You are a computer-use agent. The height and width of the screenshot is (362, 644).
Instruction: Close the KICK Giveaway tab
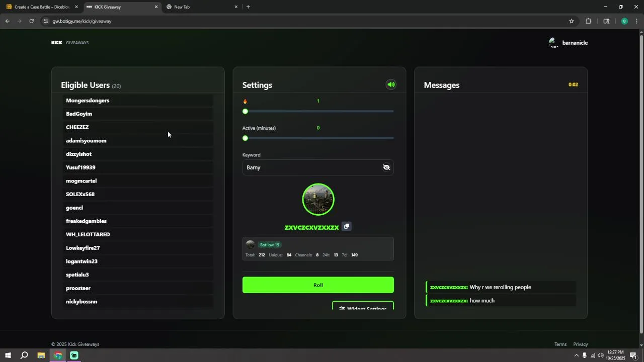[156, 7]
